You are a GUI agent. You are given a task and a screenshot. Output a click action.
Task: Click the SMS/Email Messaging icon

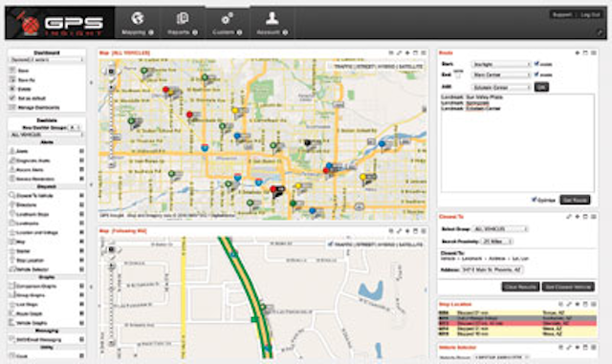click(x=12, y=339)
